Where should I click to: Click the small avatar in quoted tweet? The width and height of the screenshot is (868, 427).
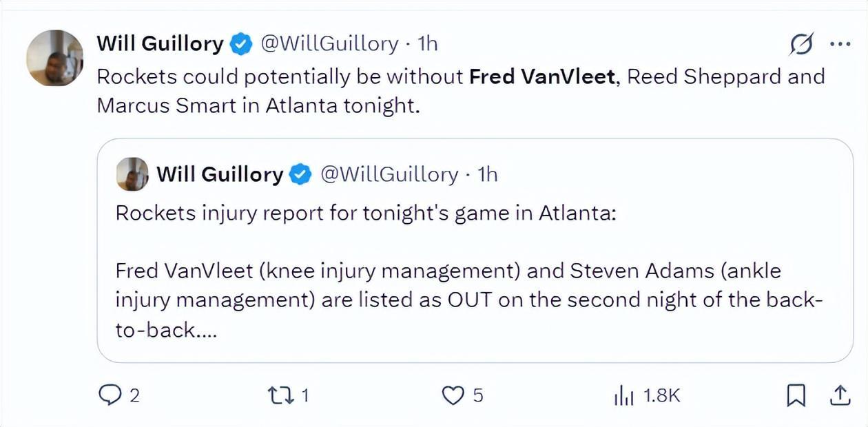point(132,174)
